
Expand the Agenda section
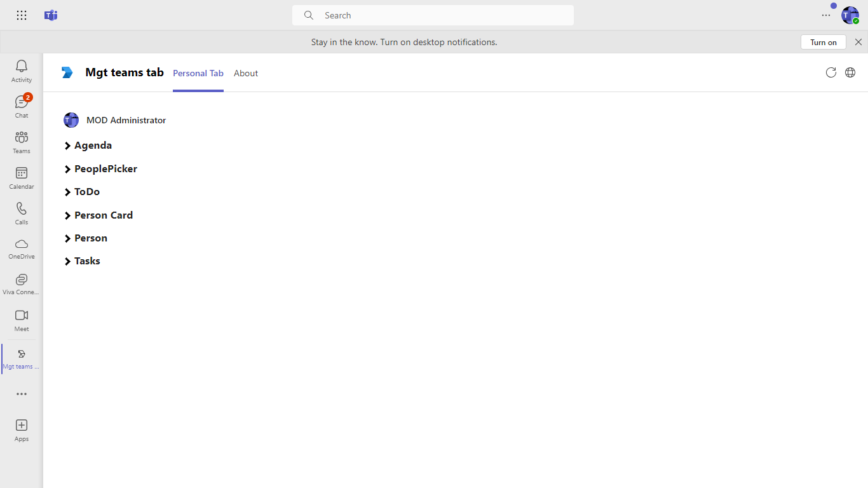tap(88, 146)
